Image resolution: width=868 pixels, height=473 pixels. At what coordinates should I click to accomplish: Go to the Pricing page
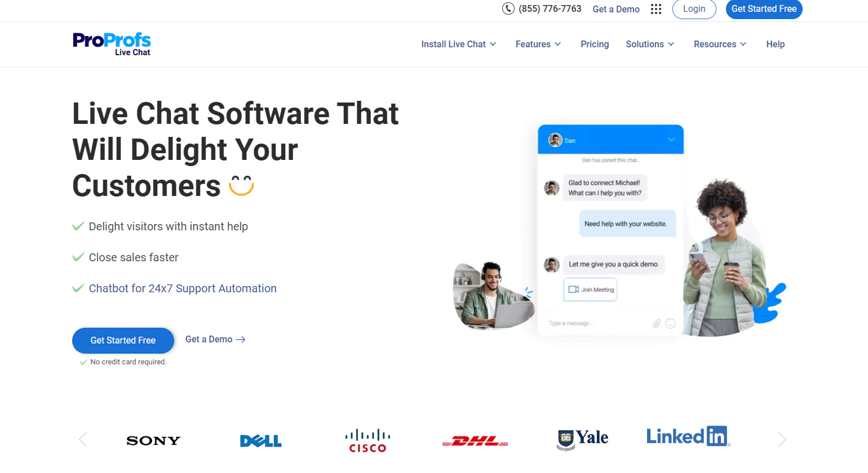coord(595,44)
